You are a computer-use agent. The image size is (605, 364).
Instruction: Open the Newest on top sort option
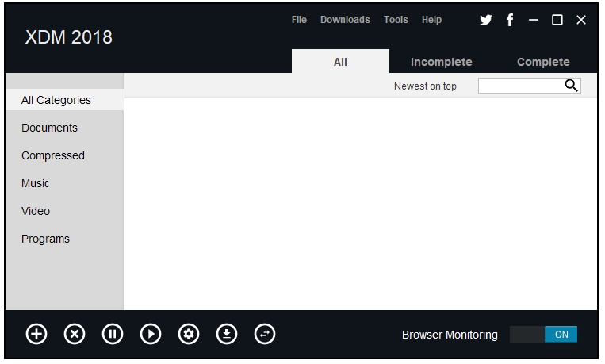click(x=425, y=86)
